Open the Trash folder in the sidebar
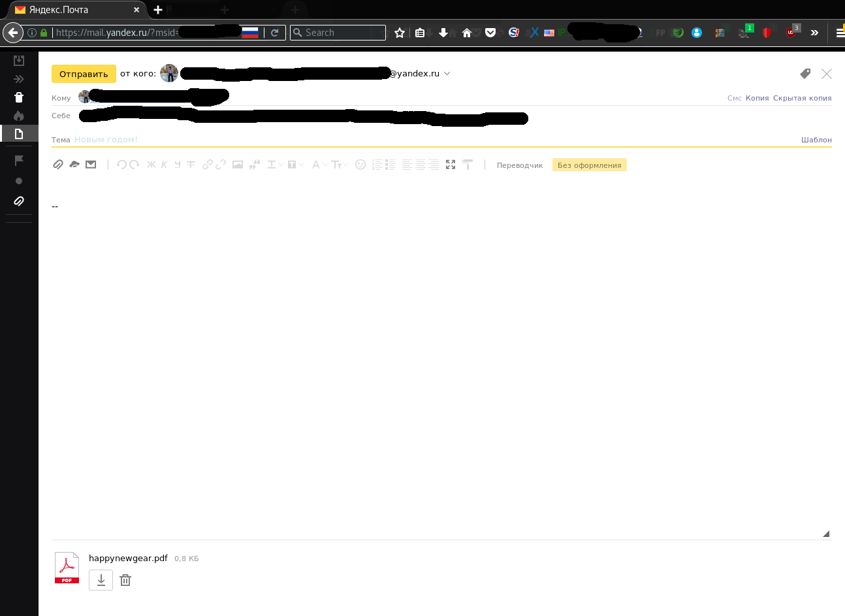845x616 pixels. [x=19, y=97]
